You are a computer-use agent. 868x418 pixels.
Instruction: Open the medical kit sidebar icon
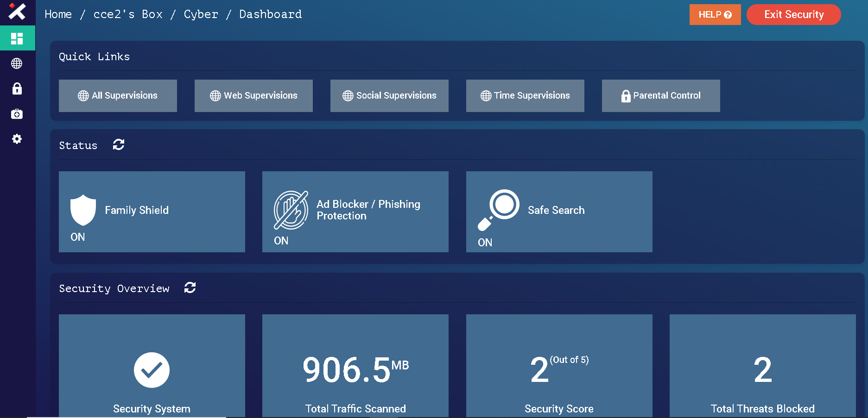point(17,114)
